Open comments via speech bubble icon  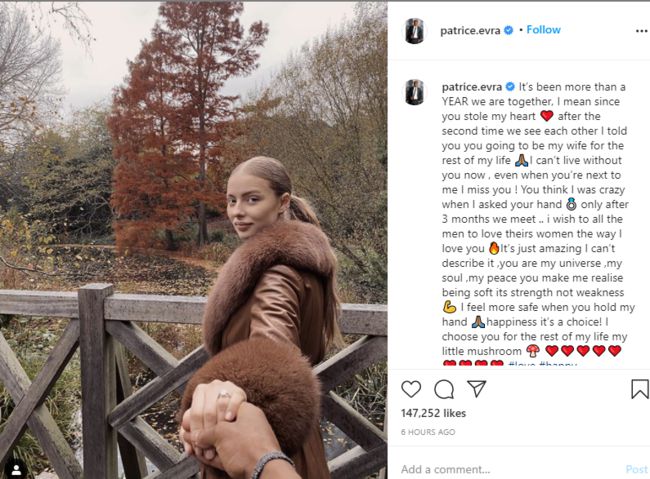(444, 389)
